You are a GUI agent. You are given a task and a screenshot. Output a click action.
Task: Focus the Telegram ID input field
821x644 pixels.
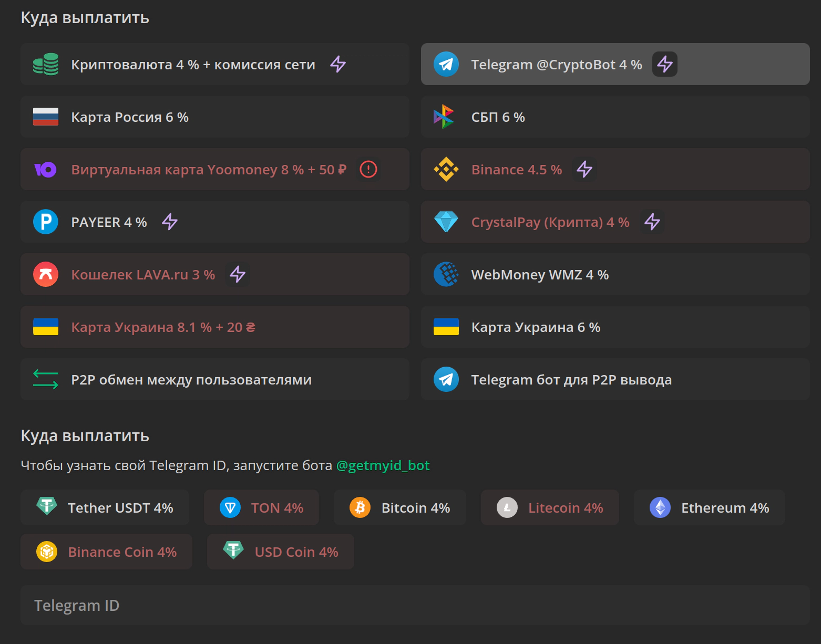tap(415, 605)
